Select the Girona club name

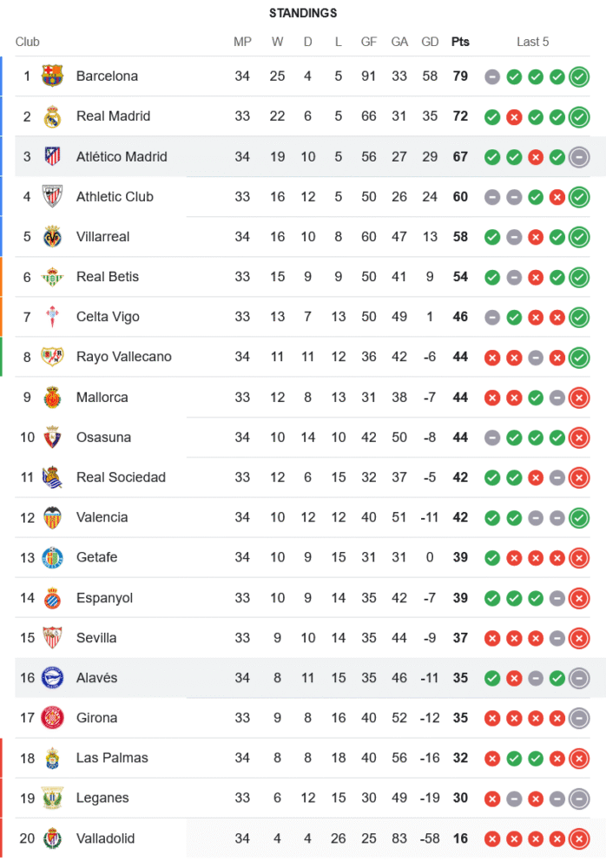96,718
